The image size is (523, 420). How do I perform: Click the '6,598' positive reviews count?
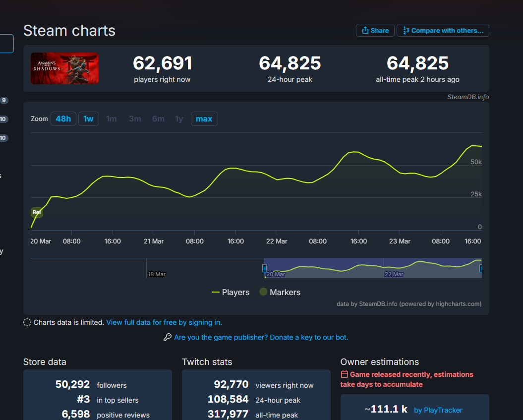tap(76, 415)
